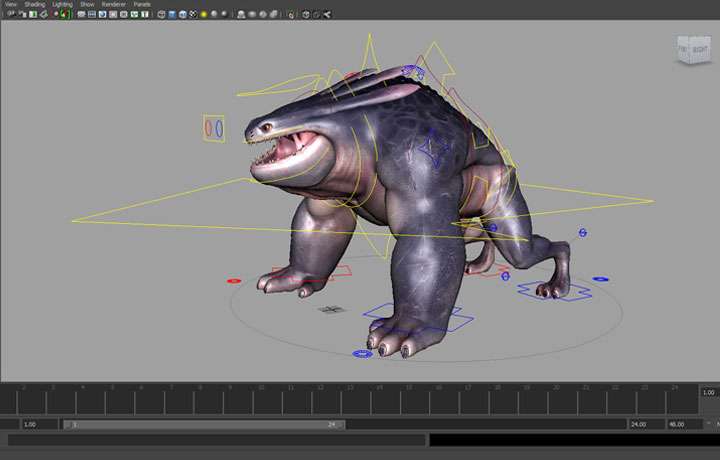
Task: Toggle the X-Ray shading icon
Action: coord(252,14)
